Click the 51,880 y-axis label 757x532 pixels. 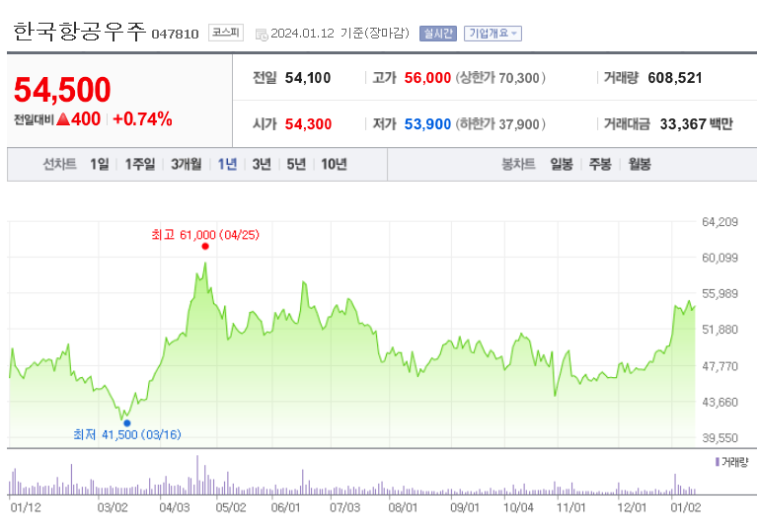(719, 330)
